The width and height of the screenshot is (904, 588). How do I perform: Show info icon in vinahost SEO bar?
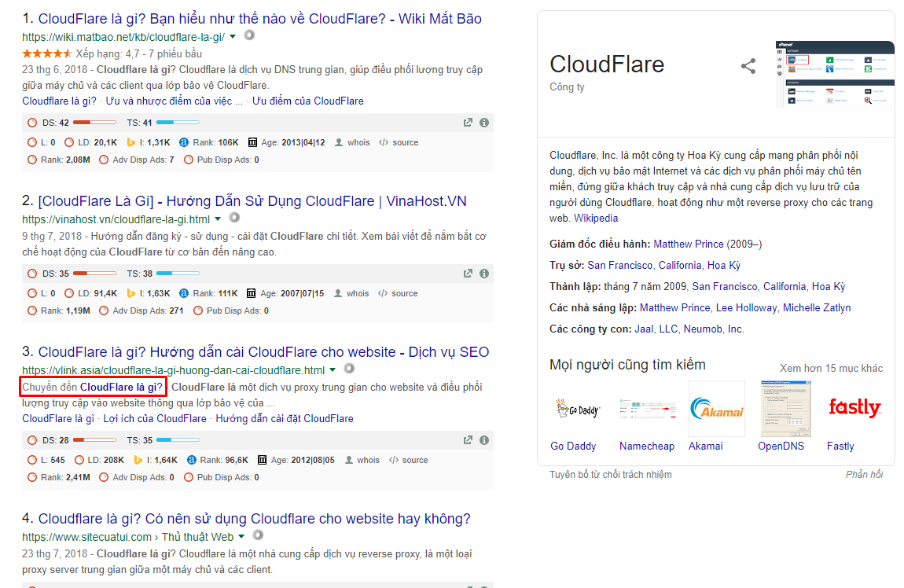click(484, 274)
